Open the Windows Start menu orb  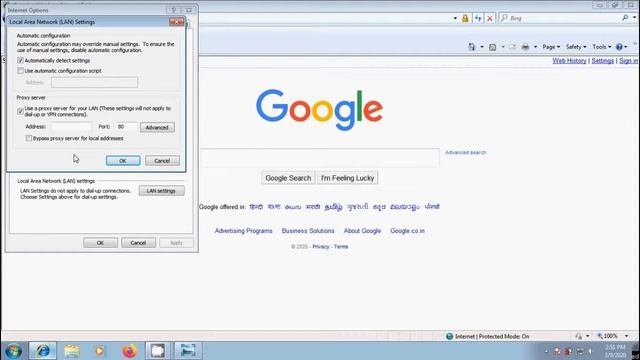point(13,351)
